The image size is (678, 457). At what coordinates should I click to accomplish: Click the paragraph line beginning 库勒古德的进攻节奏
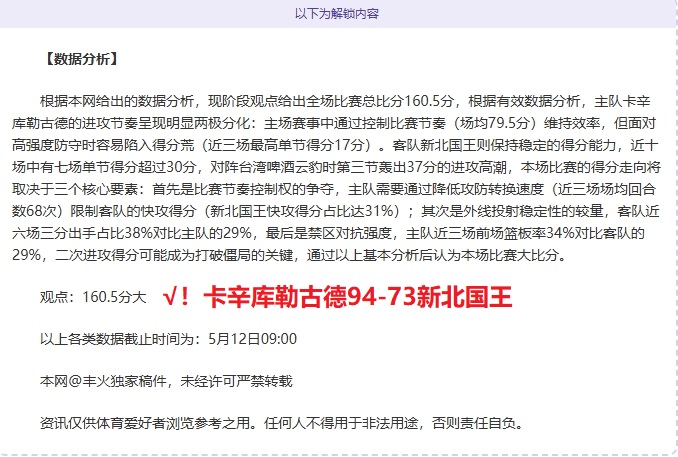334,123
